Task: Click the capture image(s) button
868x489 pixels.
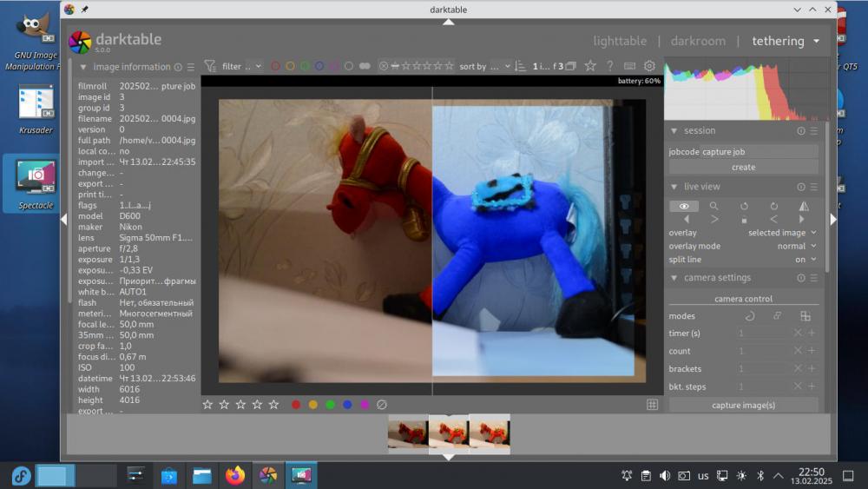Action: pos(744,405)
